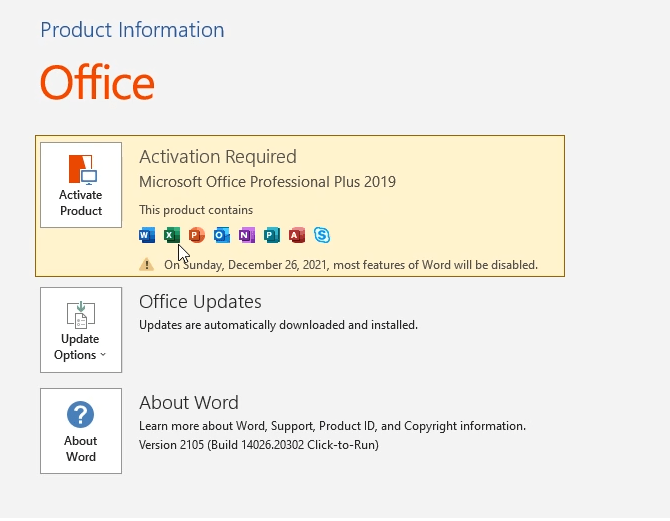Click the 'This product contains' label
This screenshot has width=670, height=521.
(x=196, y=210)
